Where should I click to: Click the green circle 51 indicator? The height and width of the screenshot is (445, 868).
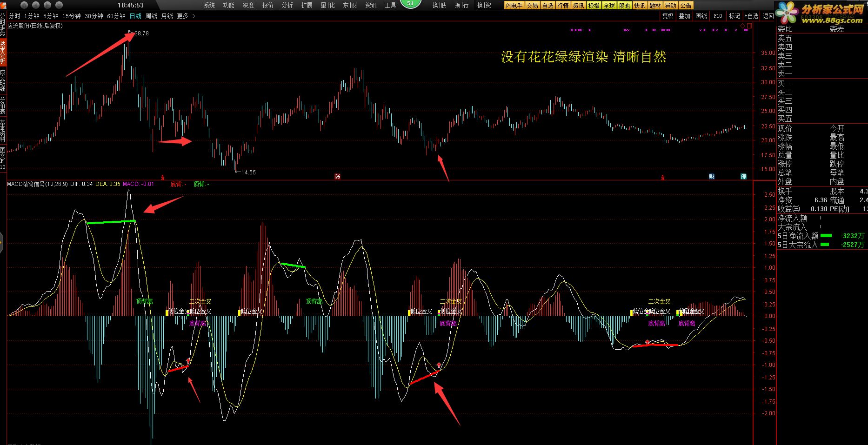pyautogui.click(x=410, y=3)
